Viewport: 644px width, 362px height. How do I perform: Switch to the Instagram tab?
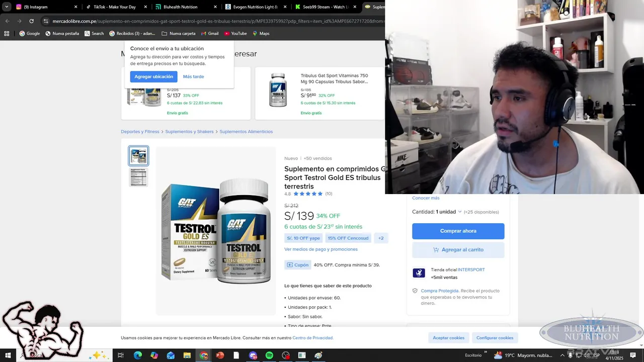(47, 7)
